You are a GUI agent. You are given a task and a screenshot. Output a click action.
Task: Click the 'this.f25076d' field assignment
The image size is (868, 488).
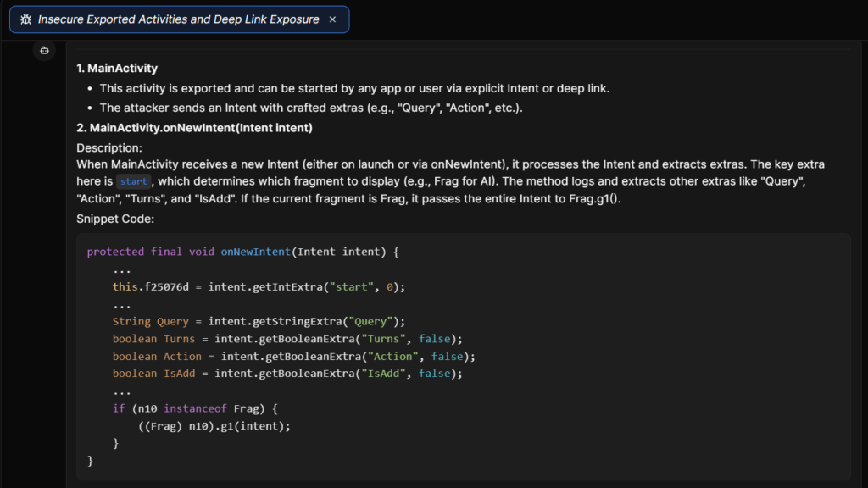(x=151, y=286)
